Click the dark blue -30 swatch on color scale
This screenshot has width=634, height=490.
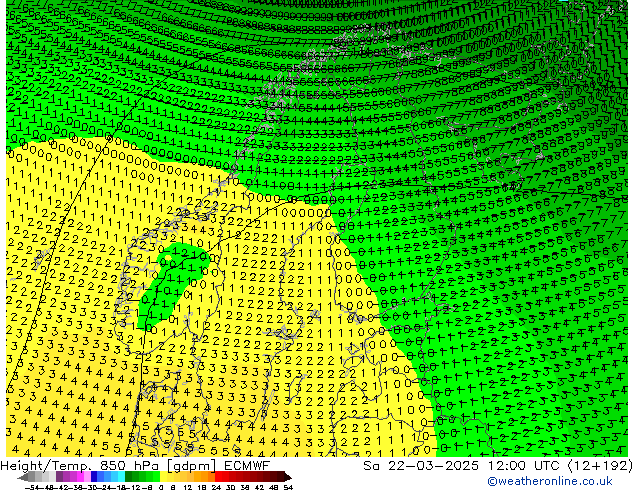point(94,476)
